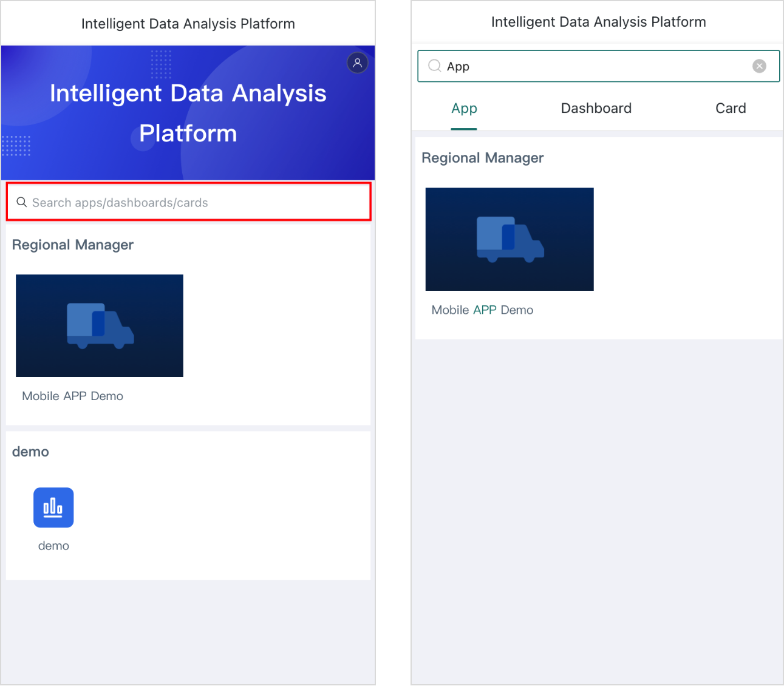
Task: Click the magnifier icon in left search bar
Action: 21,202
